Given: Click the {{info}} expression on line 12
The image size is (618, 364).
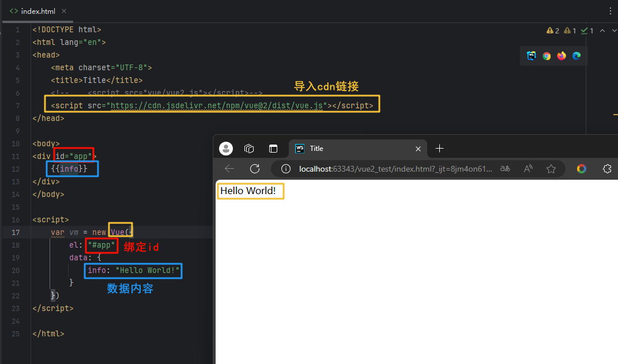Looking at the screenshot, I should (x=69, y=169).
